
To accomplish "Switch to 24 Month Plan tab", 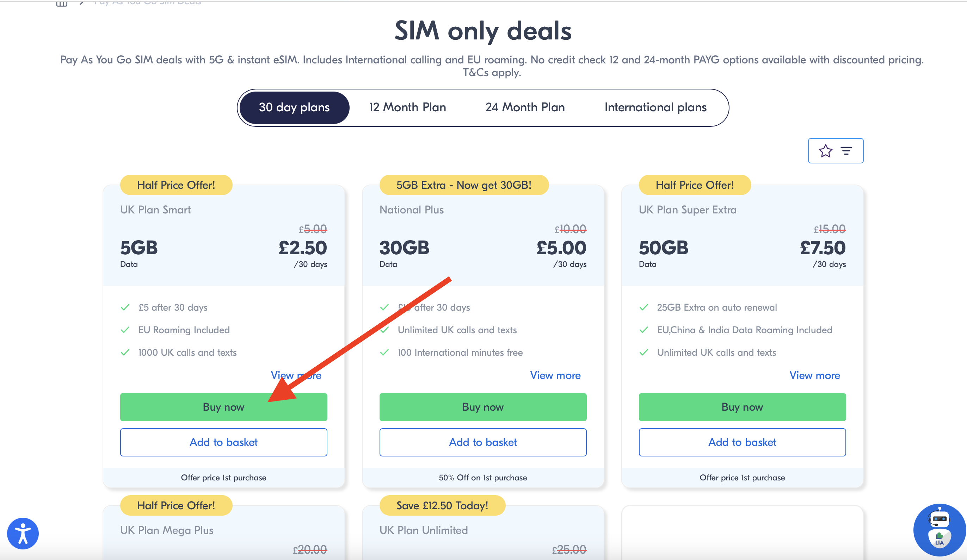I will coord(525,107).
